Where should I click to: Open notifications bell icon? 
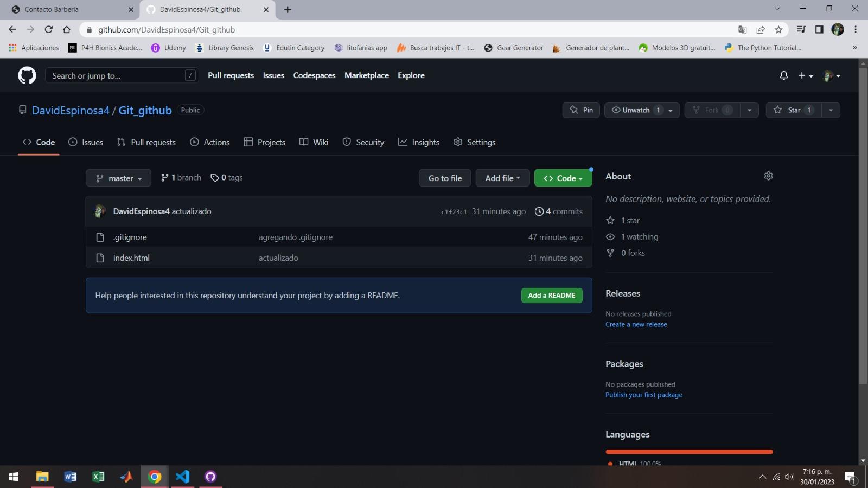[x=783, y=75]
